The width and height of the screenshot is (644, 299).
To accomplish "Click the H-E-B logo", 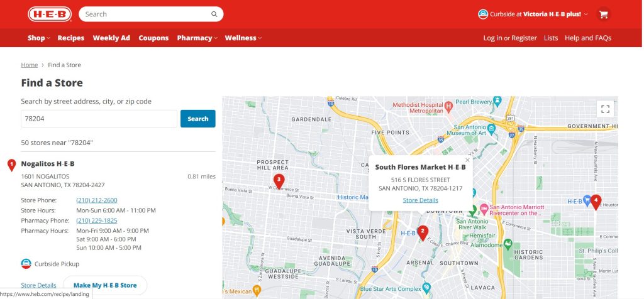I will coord(49,14).
